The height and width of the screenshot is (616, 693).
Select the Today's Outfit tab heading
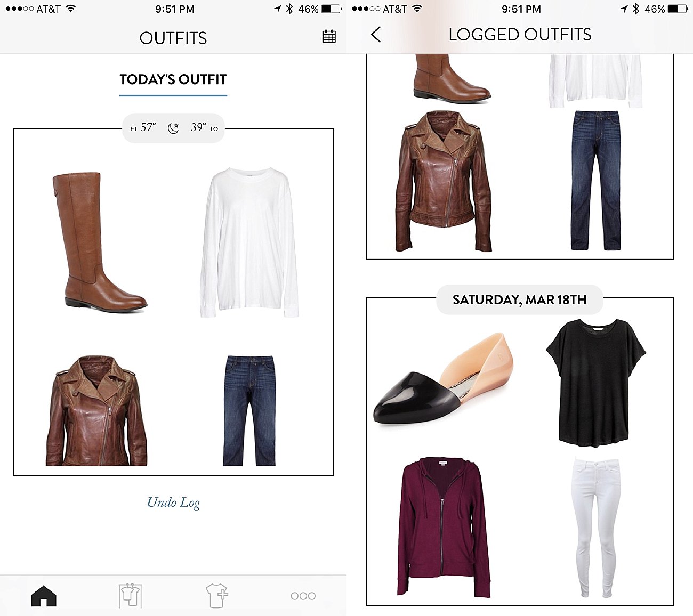(173, 79)
